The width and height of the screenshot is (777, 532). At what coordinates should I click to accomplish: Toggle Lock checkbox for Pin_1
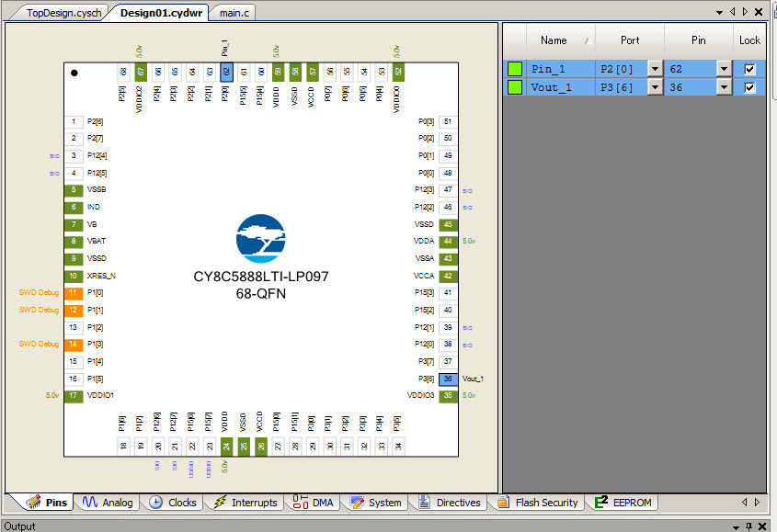click(x=749, y=69)
